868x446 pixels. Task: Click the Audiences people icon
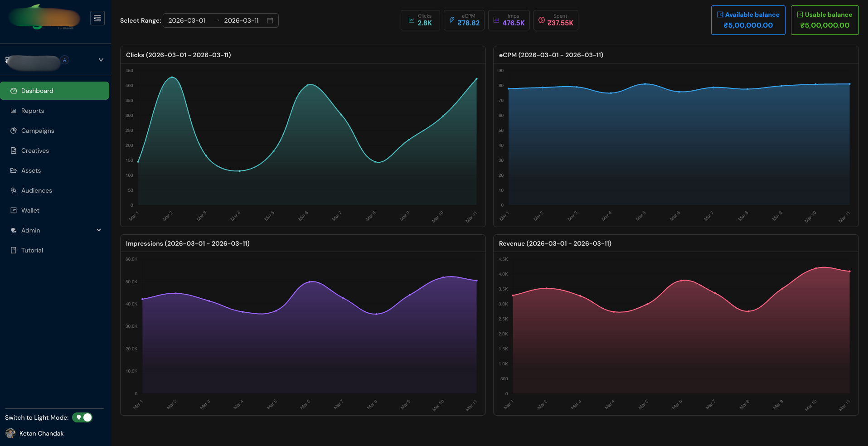click(14, 190)
